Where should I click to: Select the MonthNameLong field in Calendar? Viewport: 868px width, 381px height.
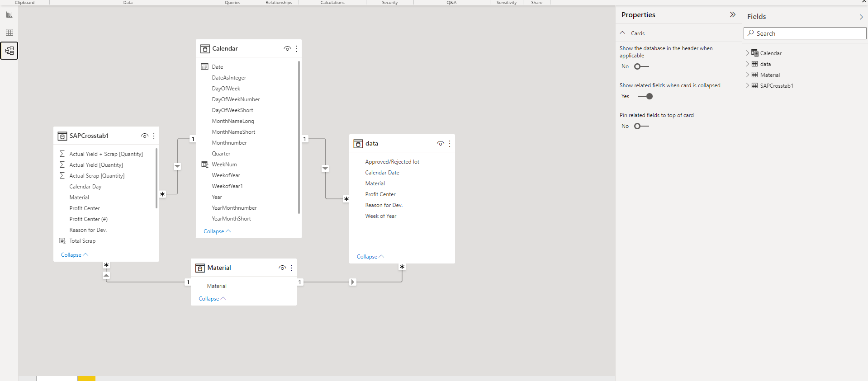click(x=233, y=121)
